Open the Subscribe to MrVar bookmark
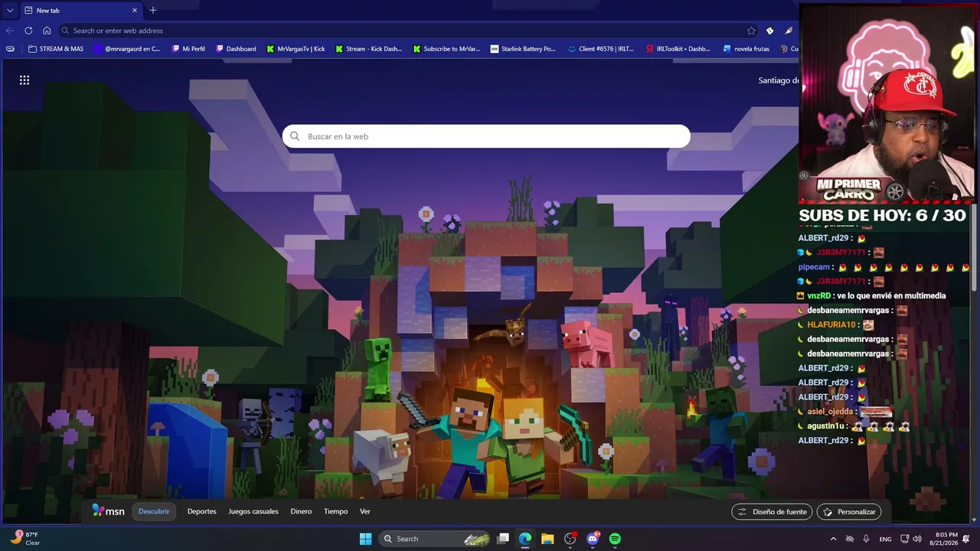Viewport: 980px width, 551px height. (446, 49)
